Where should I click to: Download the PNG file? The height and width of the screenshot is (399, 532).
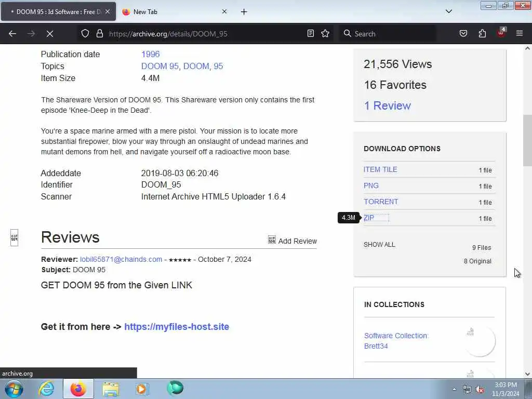[x=371, y=185]
